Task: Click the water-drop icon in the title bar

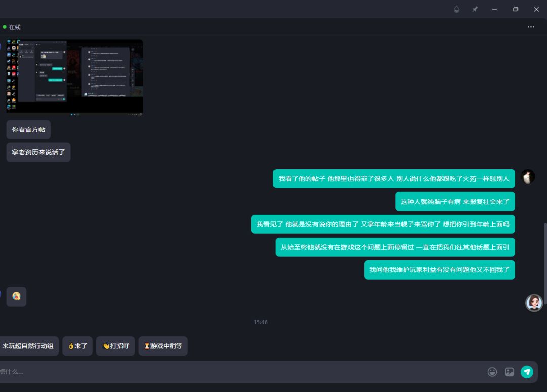Action: (x=456, y=10)
